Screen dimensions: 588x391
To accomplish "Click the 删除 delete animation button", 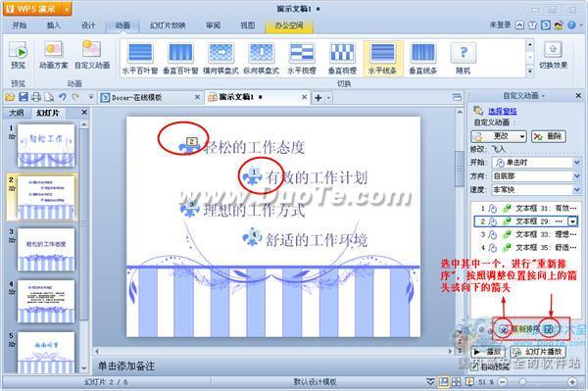I will click(549, 136).
